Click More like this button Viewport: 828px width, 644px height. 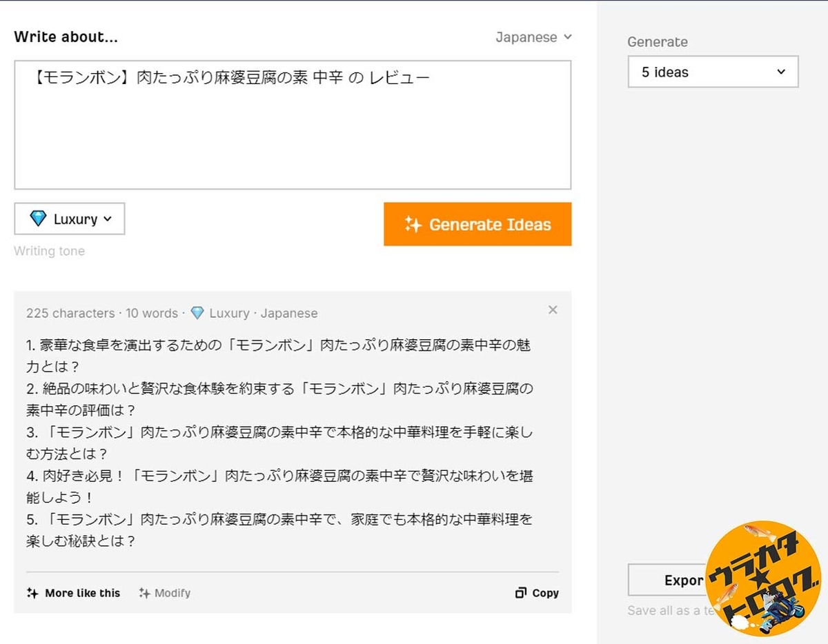(73, 593)
